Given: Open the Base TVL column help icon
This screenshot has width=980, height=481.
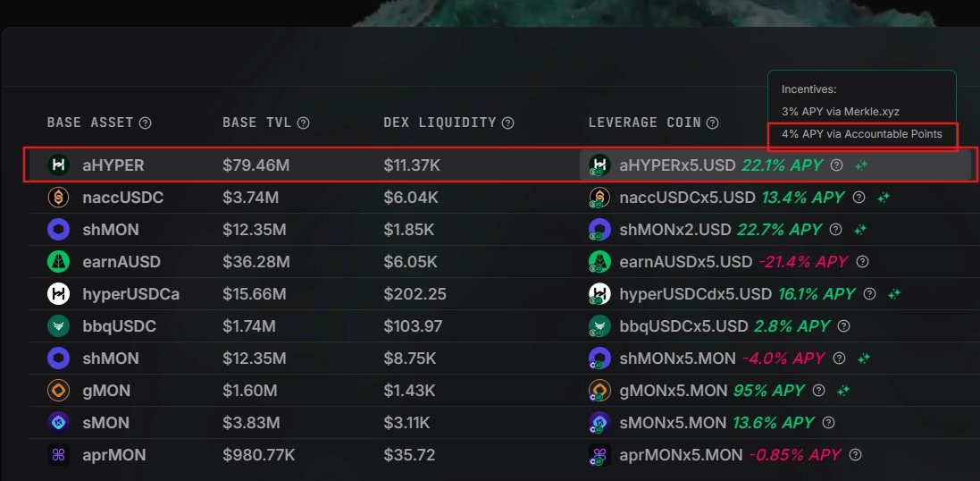Looking at the screenshot, I should pyautogui.click(x=303, y=123).
